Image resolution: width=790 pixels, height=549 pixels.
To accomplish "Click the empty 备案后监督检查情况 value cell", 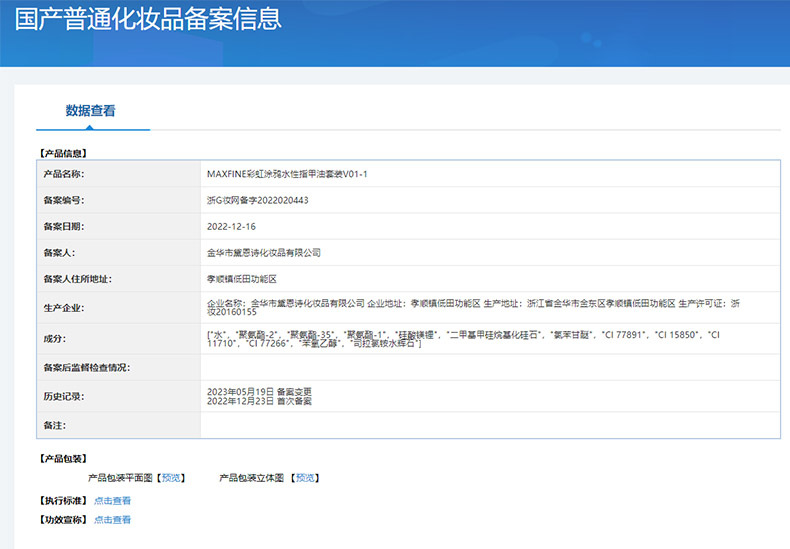I will (x=488, y=368).
